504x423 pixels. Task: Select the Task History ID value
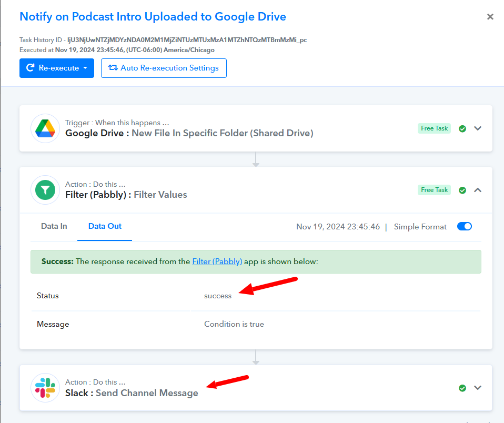(x=187, y=40)
